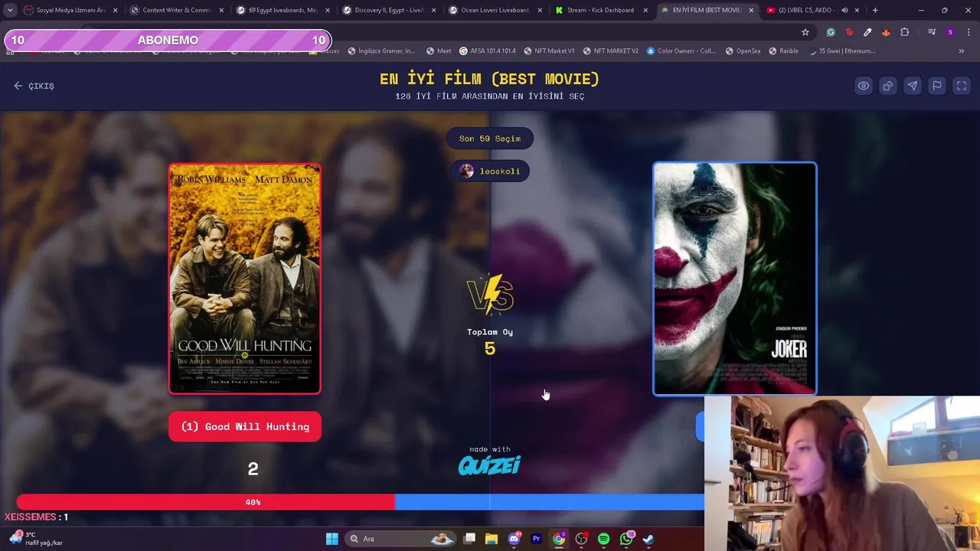
Task: Open the weather widget in taskbar
Action: pos(35,539)
